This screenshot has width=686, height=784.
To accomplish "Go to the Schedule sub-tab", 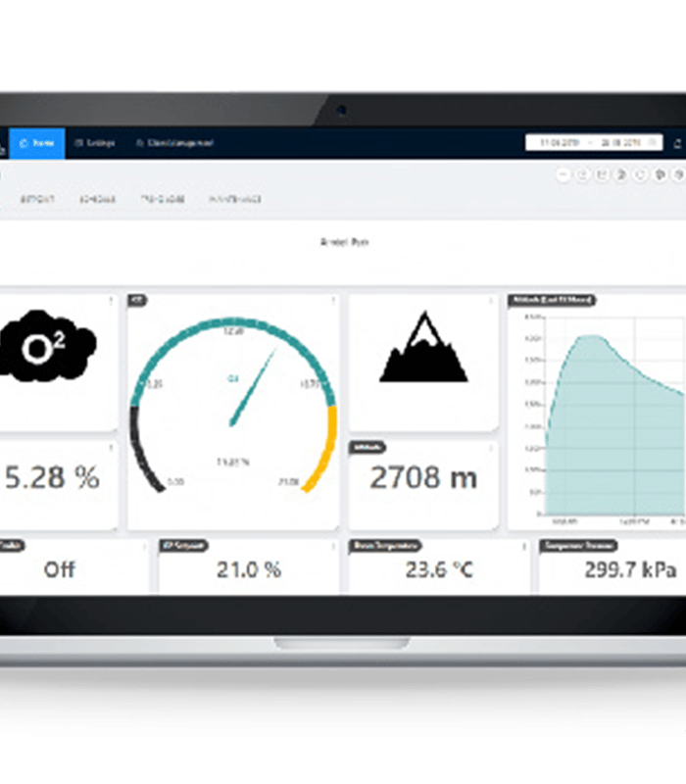I will (97, 199).
